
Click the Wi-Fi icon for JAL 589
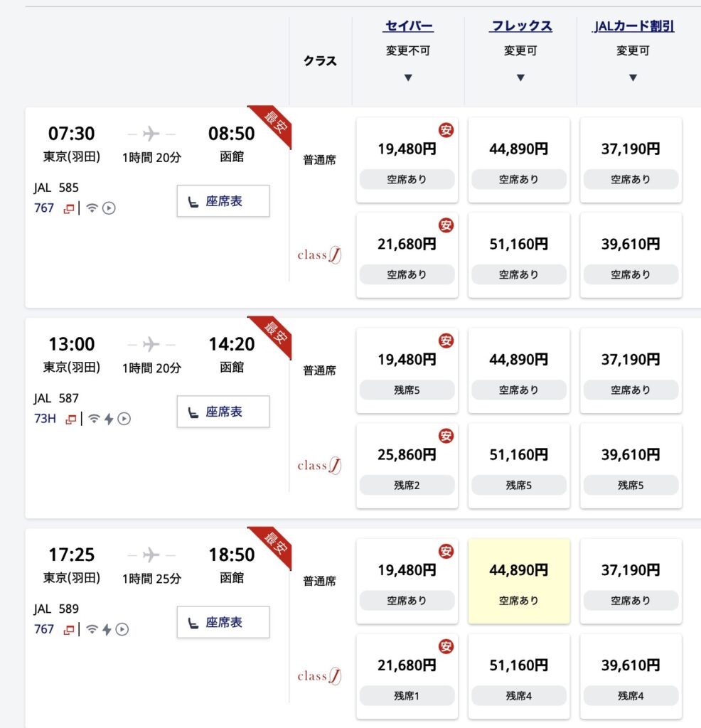point(92,629)
